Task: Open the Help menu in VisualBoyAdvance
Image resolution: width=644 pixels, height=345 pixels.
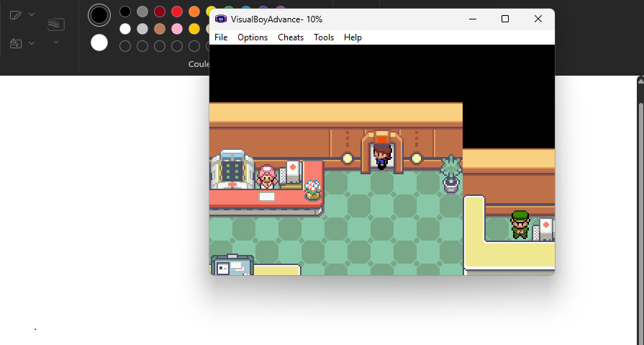Action: point(353,37)
